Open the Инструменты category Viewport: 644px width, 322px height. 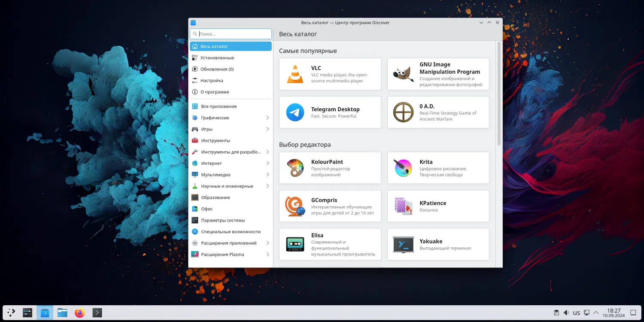[231, 140]
